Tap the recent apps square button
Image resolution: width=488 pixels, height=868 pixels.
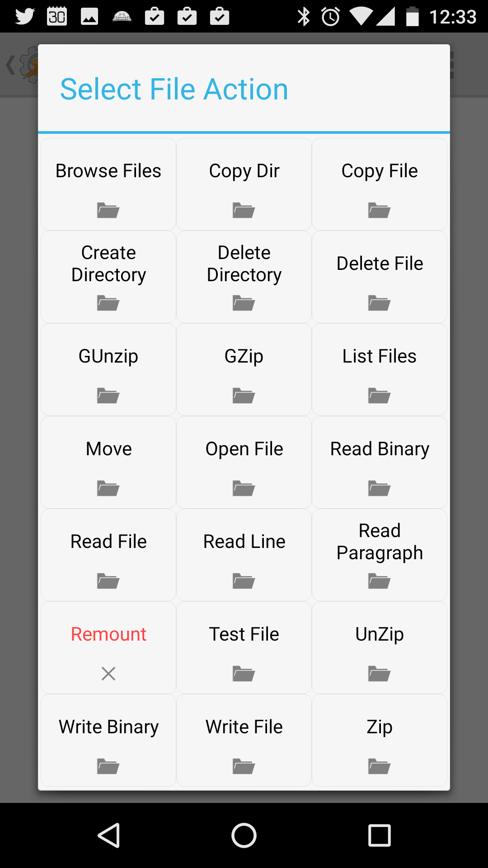point(380,835)
